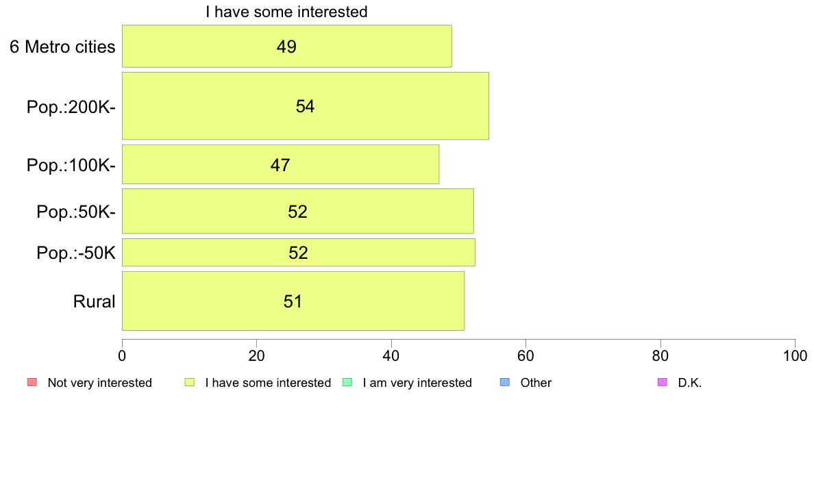
Task: Click the Not very interested legend label
Action: [x=99, y=383]
